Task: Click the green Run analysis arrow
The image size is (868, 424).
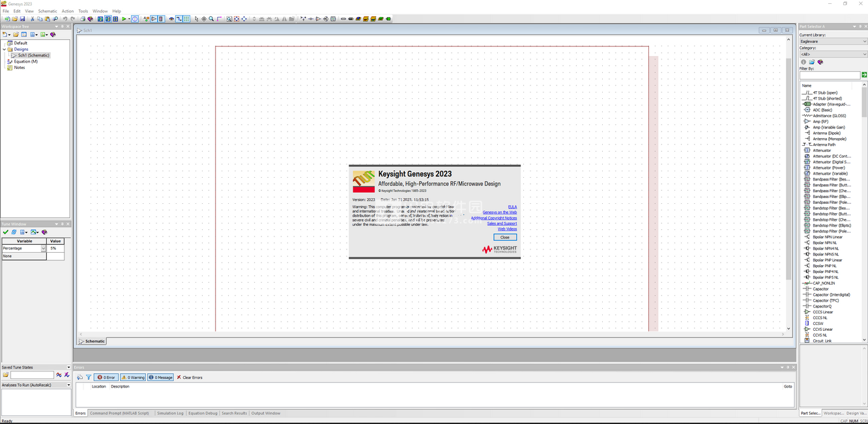Action: [124, 19]
